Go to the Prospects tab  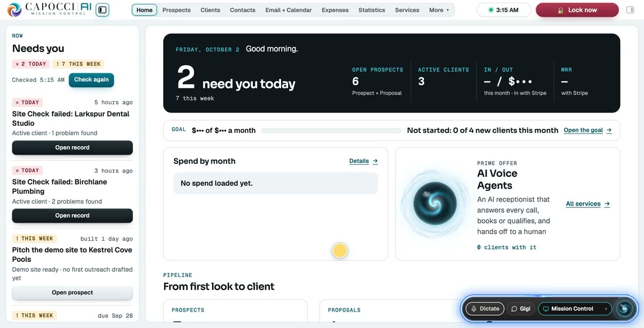click(177, 10)
